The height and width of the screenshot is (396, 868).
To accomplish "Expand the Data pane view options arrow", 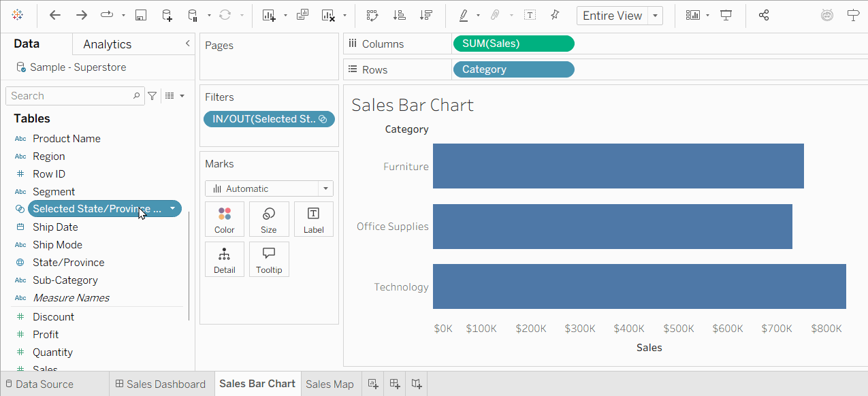I will pyautogui.click(x=182, y=96).
